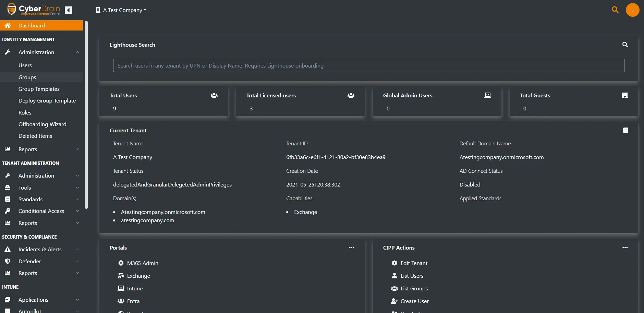Screen dimensions: 644x313
Task: Click the creation date 2021-05-25T20:38:30Z
Action: click(x=313, y=185)
